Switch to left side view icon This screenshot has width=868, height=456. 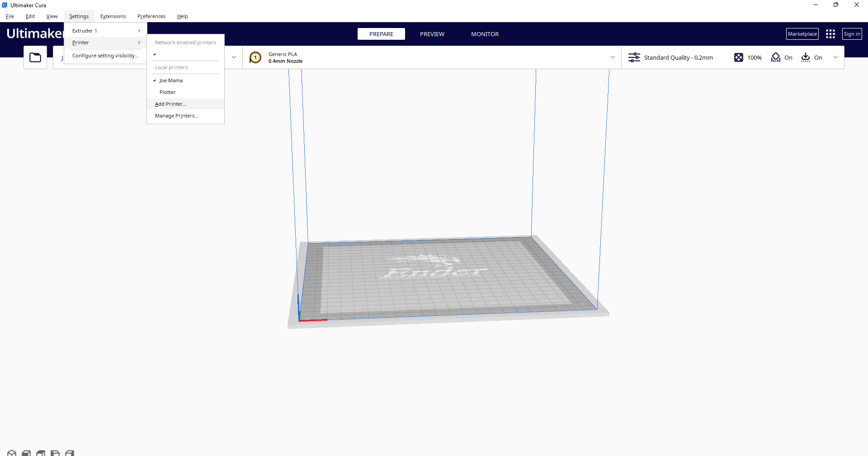(x=55, y=453)
